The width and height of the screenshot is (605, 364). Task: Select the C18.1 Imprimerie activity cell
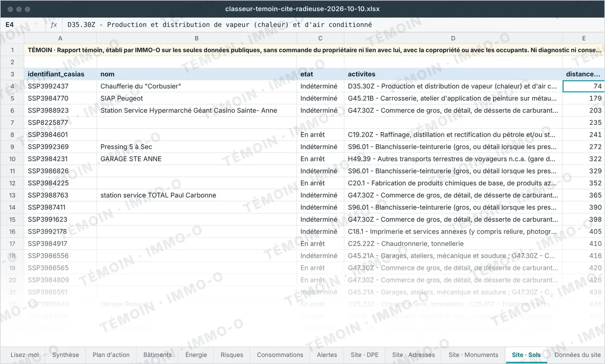(x=453, y=231)
